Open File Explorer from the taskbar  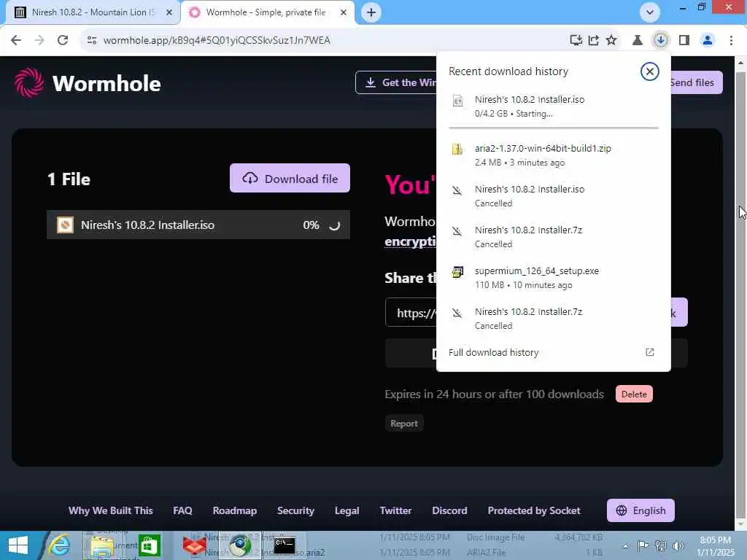point(101,545)
